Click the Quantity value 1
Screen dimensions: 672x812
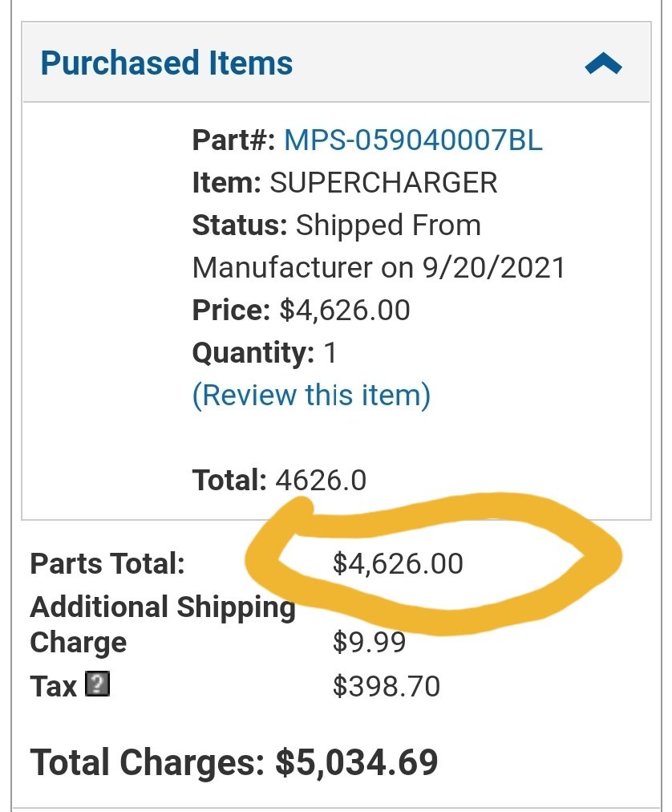330,353
